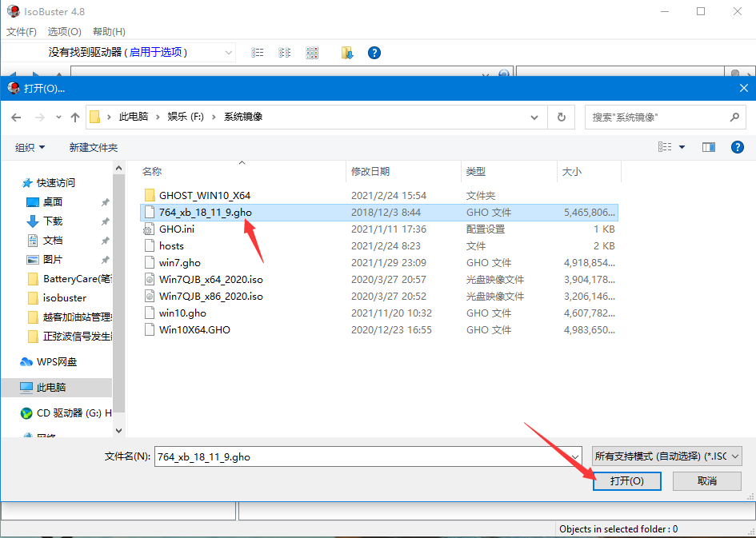Image resolution: width=756 pixels, height=538 pixels.
Task: Open the 组织 menu
Action: [30, 147]
